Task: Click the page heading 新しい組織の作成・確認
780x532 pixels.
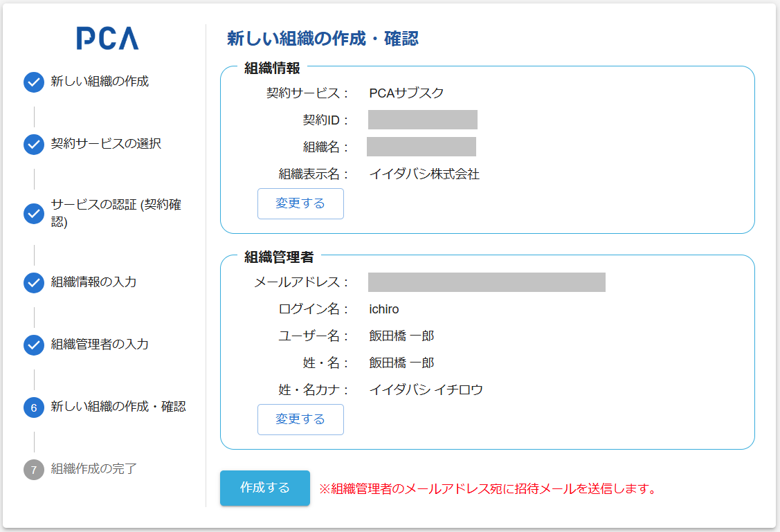Action: pos(323,38)
